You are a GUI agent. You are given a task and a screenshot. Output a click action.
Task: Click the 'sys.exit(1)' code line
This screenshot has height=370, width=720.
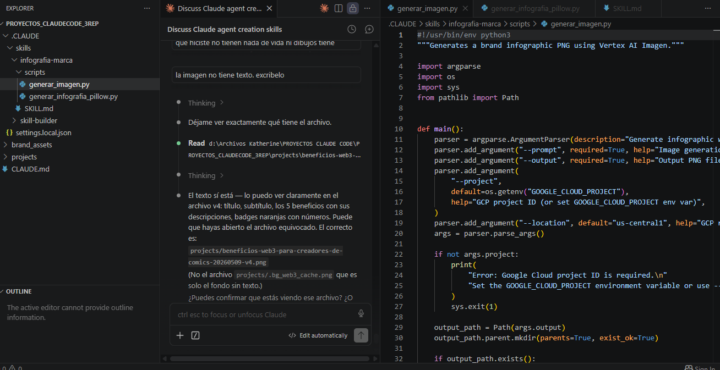pyautogui.click(x=474, y=307)
